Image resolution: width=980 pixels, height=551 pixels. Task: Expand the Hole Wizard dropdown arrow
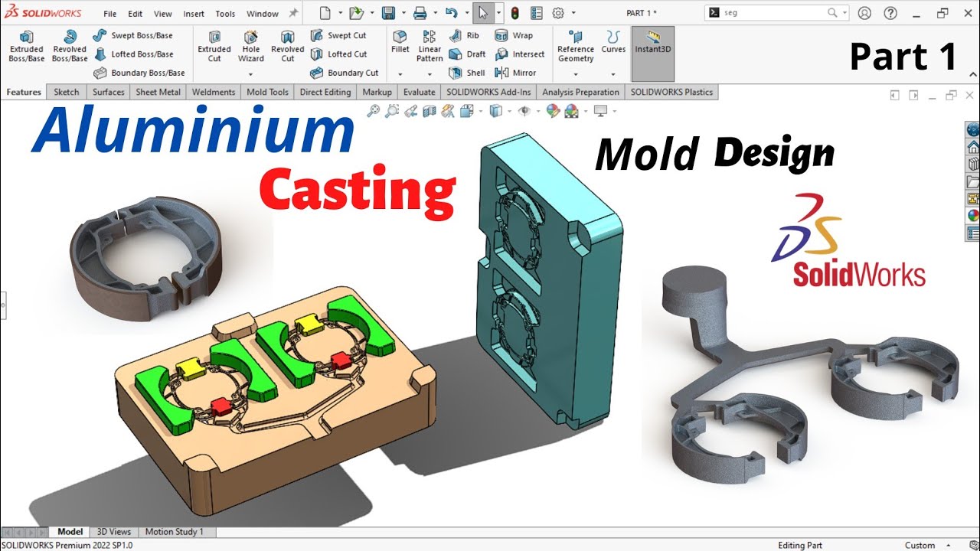251,74
